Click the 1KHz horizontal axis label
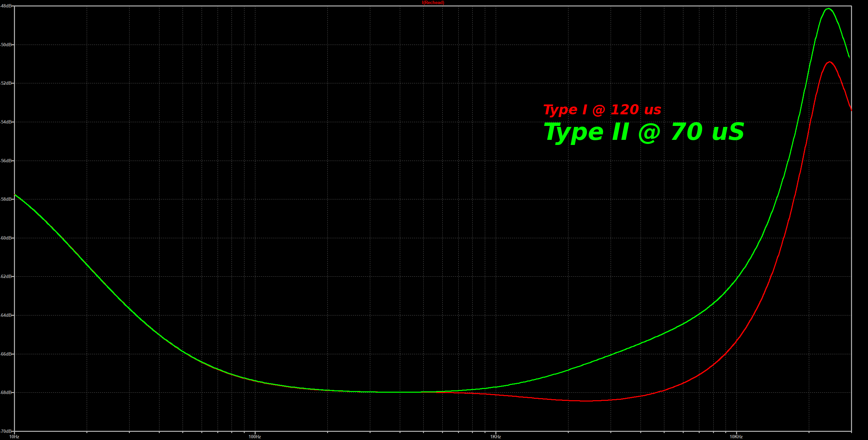868x440 pixels. pyautogui.click(x=495, y=437)
